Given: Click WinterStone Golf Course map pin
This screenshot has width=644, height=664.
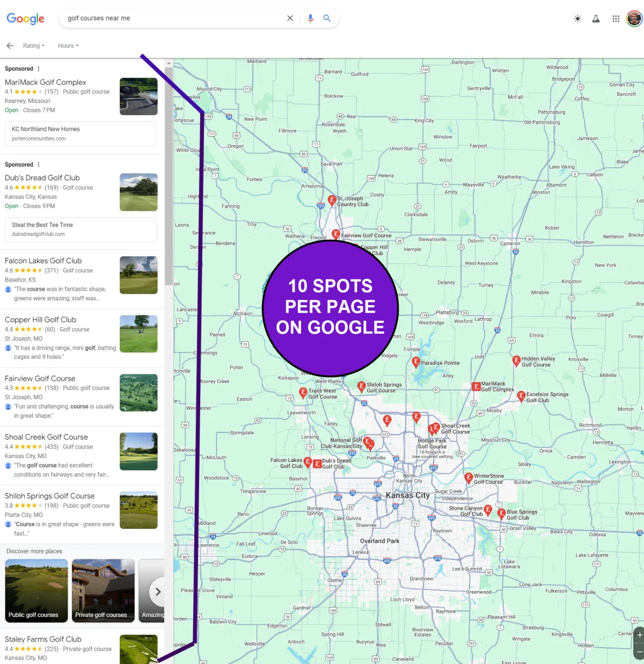Looking at the screenshot, I should click(x=469, y=477).
